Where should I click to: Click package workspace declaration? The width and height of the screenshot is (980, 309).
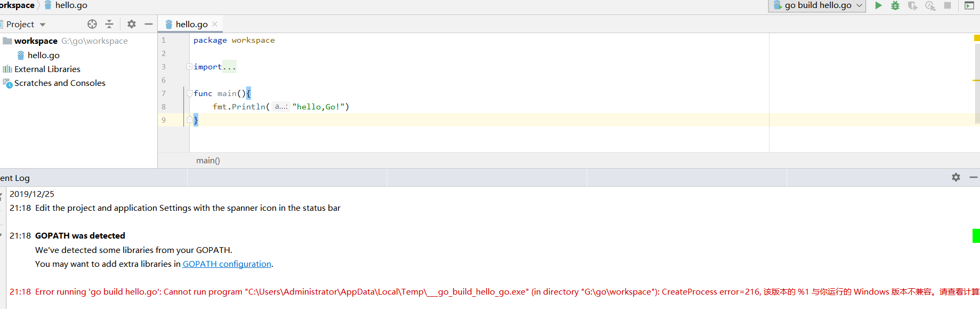[x=234, y=40]
